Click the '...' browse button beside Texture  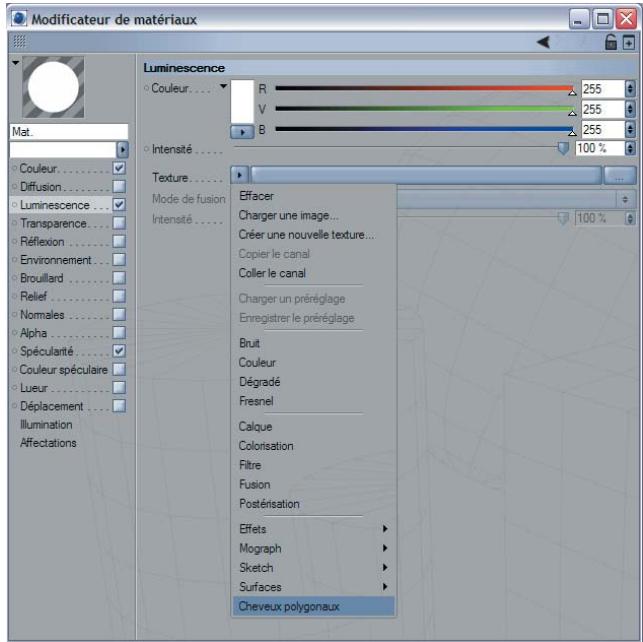[x=619, y=176]
